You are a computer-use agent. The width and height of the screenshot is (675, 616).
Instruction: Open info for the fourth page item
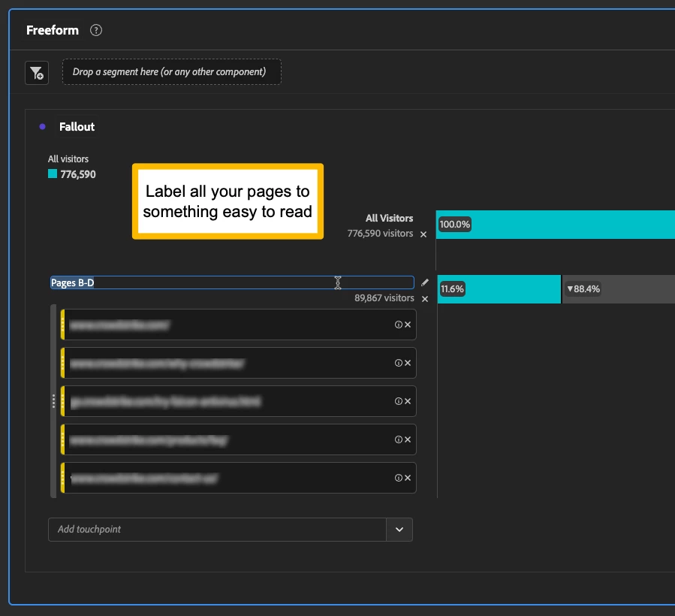pyautogui.click(x=399, y=439)
